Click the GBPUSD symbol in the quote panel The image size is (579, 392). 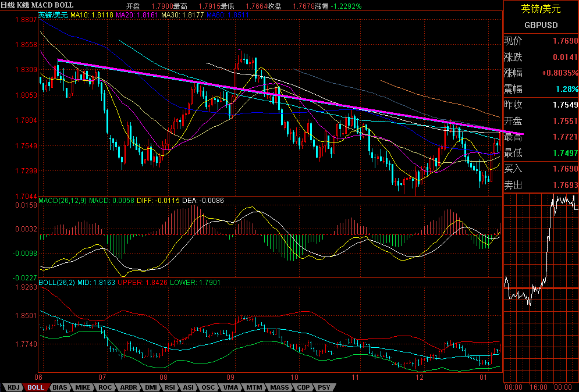click(x=541, y=26)
